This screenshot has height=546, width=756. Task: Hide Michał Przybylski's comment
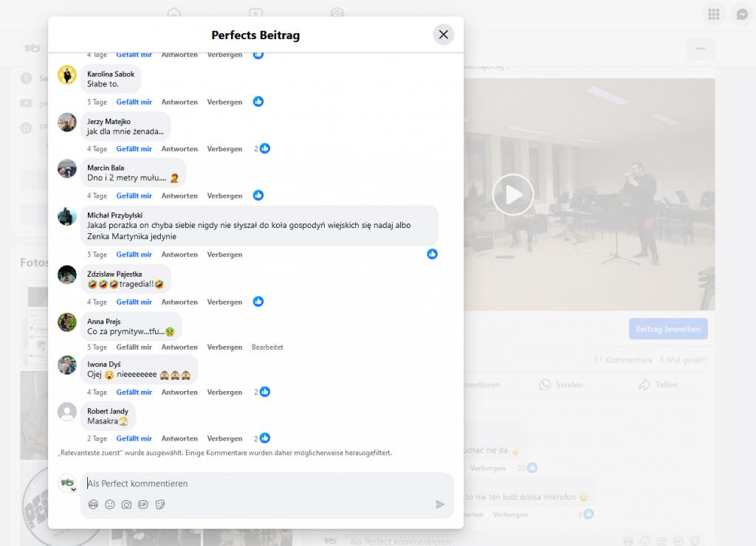pyautogui.click(x=224, y=255)
